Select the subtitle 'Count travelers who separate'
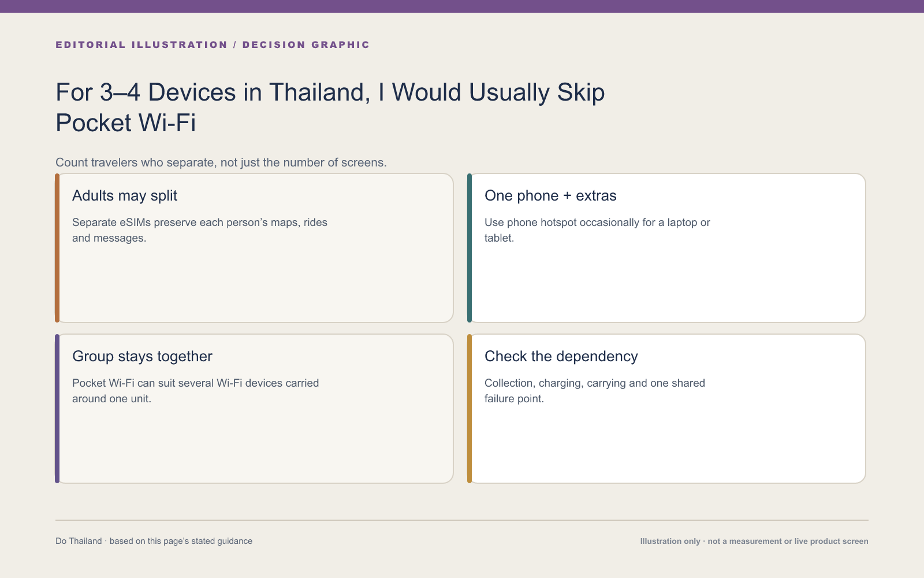Screen dimensions: 924x578 pyautogui.click(x=221, y=162)
